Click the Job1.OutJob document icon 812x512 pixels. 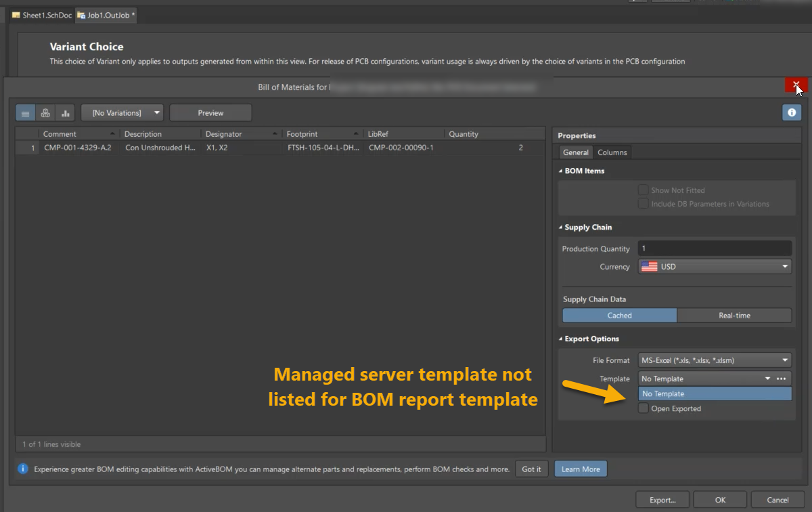pyautogui.click(x=81, y=15)
